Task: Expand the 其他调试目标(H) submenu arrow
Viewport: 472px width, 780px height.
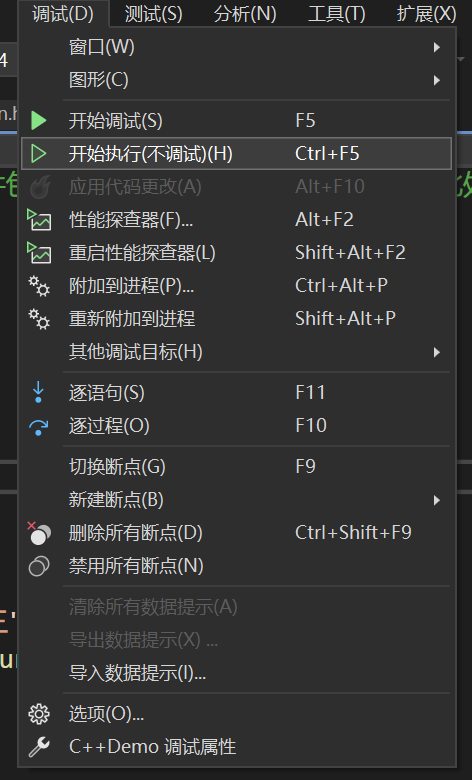Action: click(436, 352)
